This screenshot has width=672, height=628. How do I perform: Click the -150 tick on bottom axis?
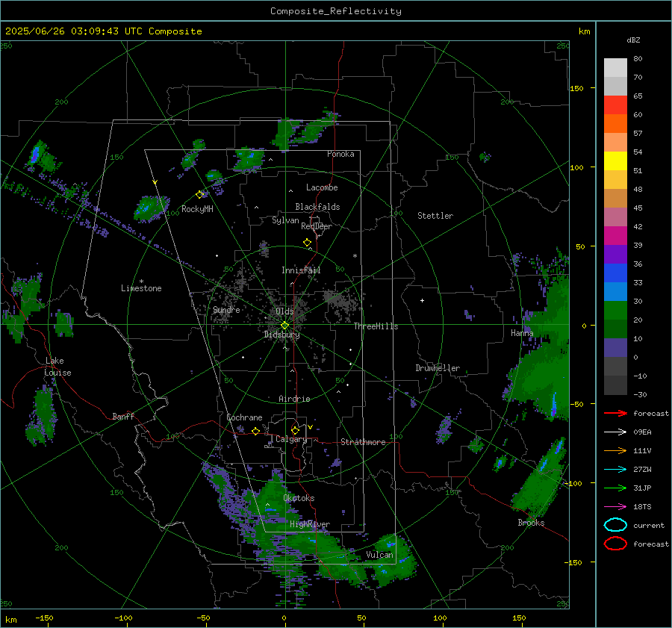(x=44, y=618)
